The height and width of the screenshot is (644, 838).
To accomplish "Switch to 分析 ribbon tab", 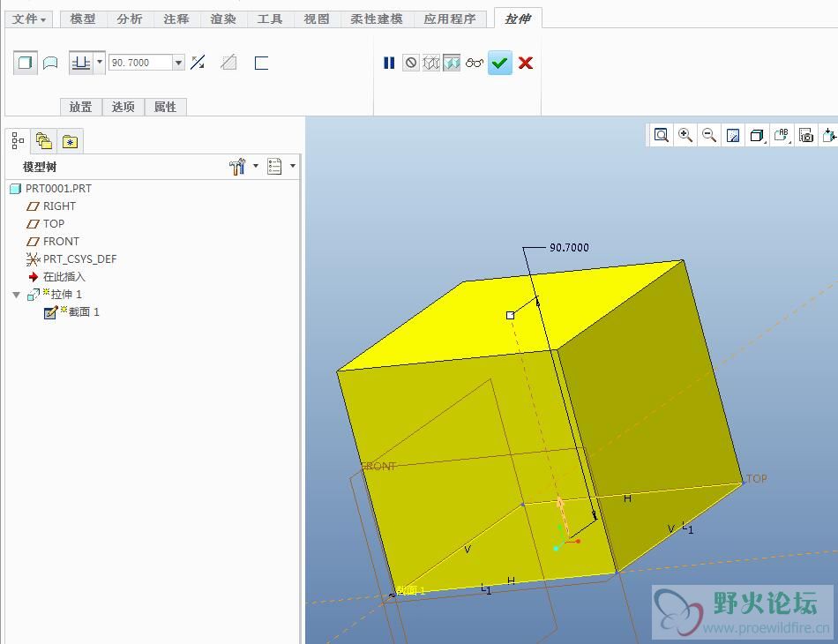I will (x=130, y=19).
